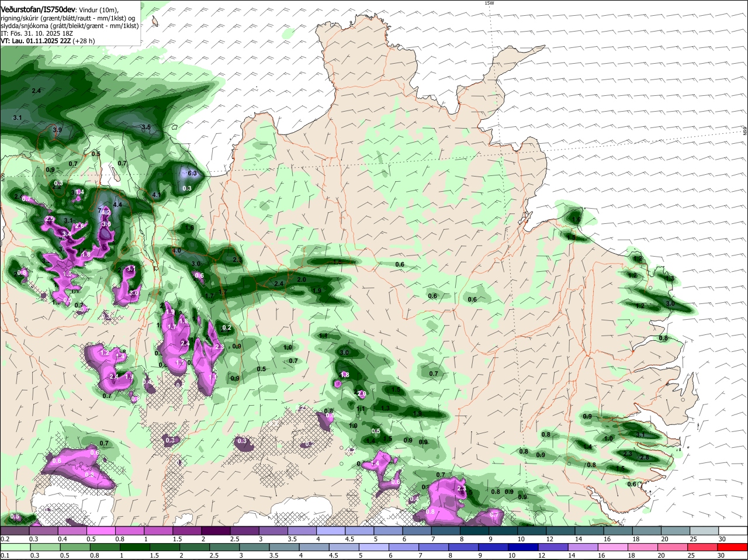Click the bright pink 0.5 swatch in the purple legend row
The height and width of the screenshot is (560, 748).
coord(101,531)
